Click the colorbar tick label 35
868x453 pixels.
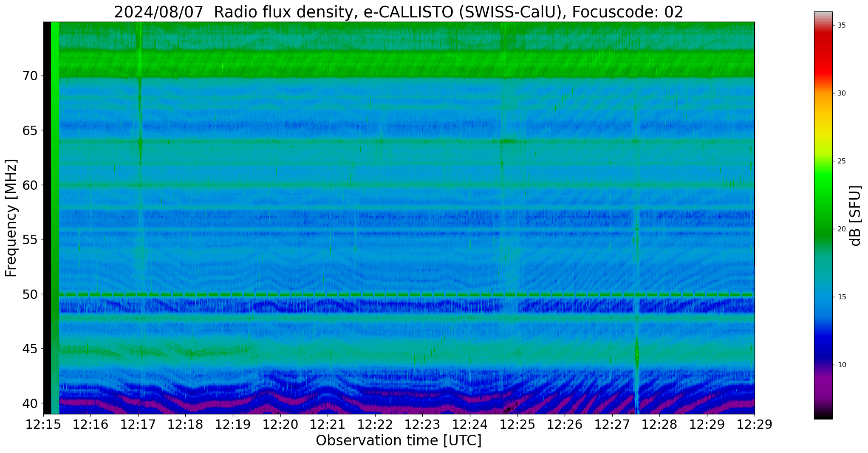pos(841,25)
